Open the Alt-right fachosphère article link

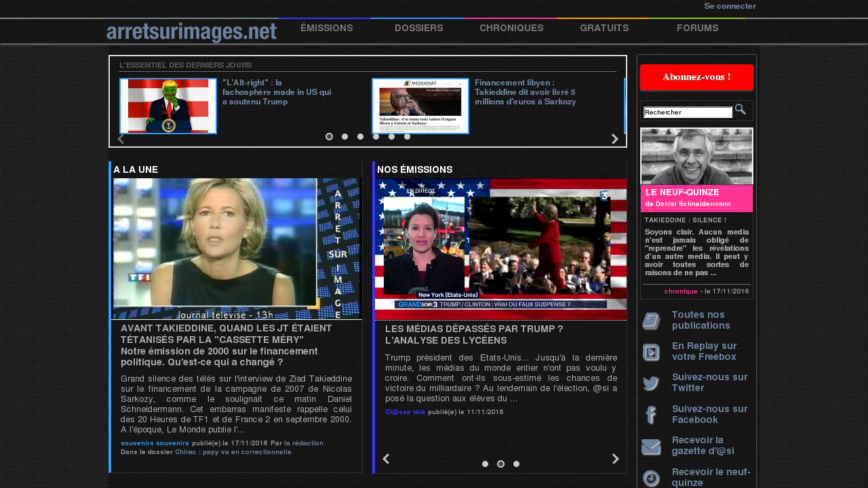(277, 92)
